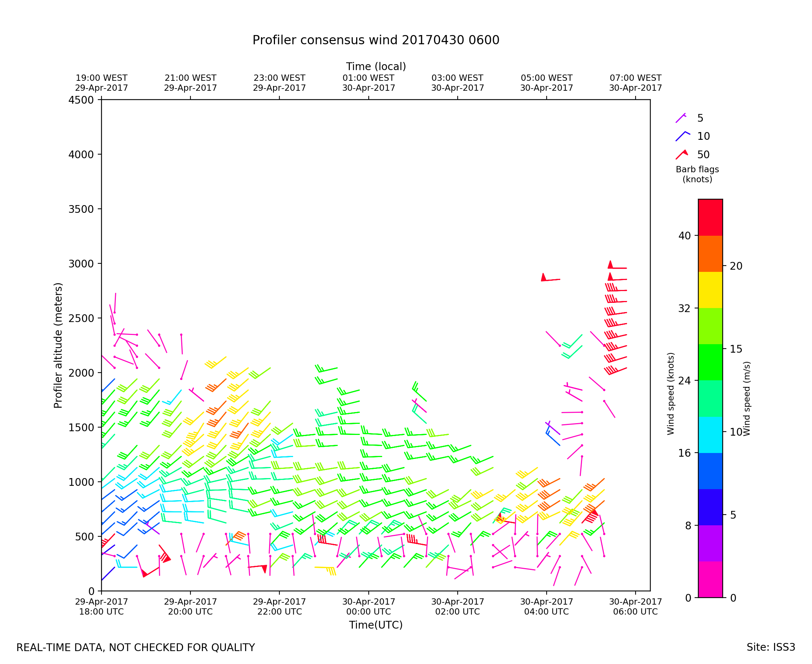Click the red 50-knot flag legend icon
The width and height of the screenshot is (812, 664).
(x=681, y=155)
